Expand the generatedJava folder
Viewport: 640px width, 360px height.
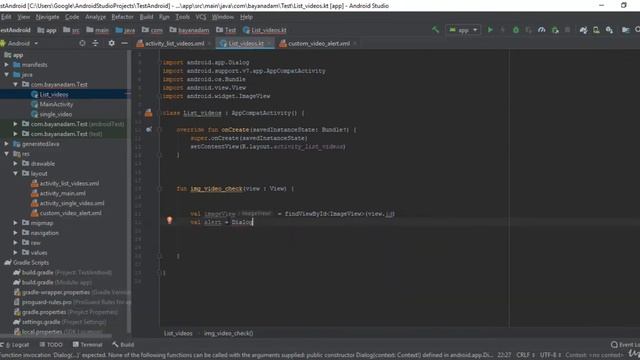[7, 144]
